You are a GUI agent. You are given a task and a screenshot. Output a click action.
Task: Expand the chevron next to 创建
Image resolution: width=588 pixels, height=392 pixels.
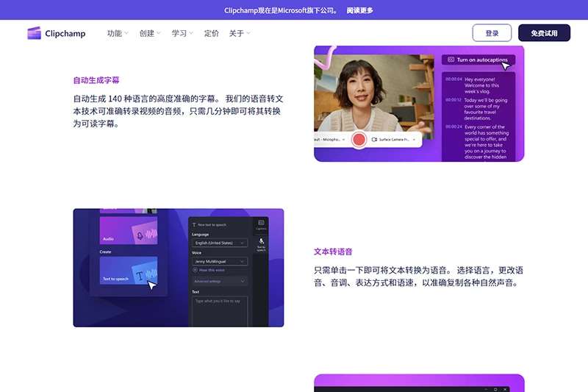tap(159, 33)
